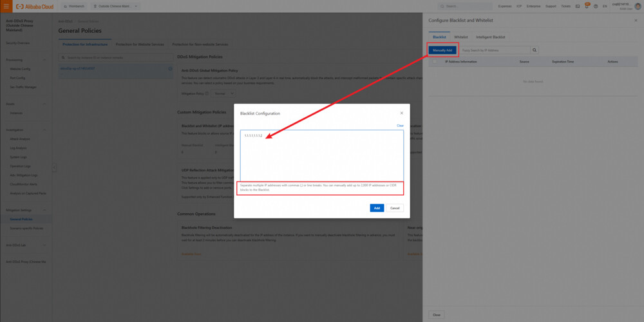Tick the select-all checkbox in the blacklist table header
The width and height of the screenshot is (644, 322).
tap(435, 62)
